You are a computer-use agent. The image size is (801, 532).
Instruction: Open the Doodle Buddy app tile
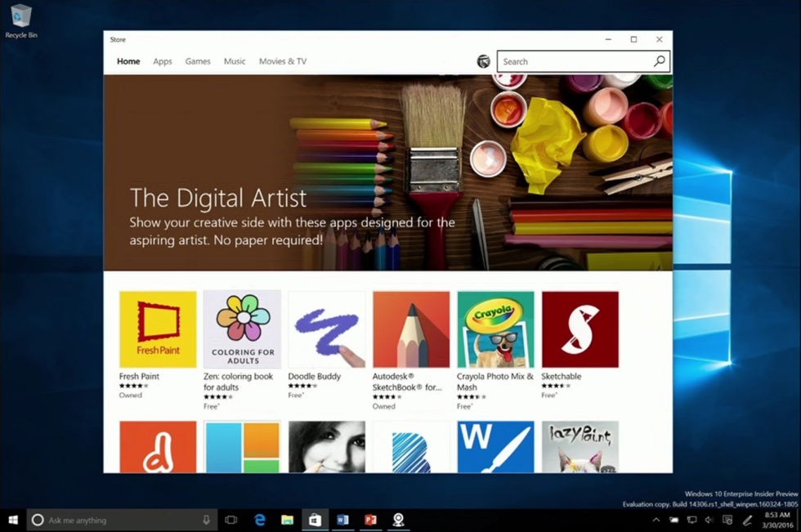point(327,329)
